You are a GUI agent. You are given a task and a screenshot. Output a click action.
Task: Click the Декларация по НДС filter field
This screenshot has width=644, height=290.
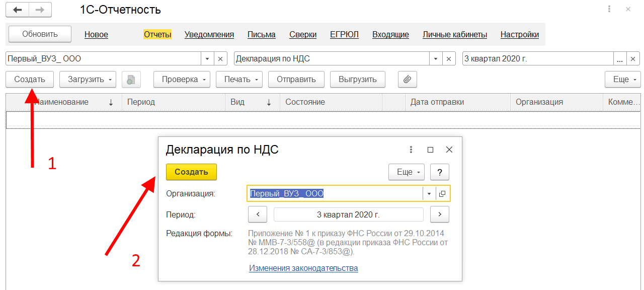332,58
